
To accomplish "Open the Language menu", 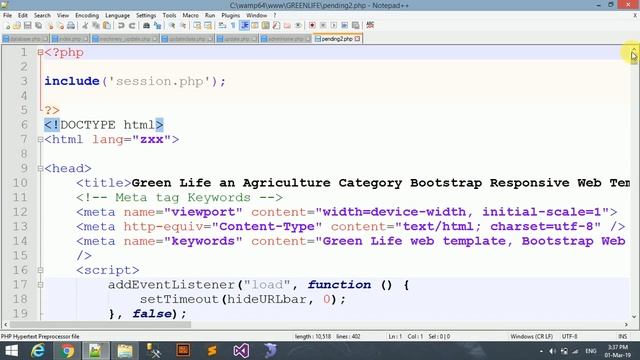I will click(118, 15).
